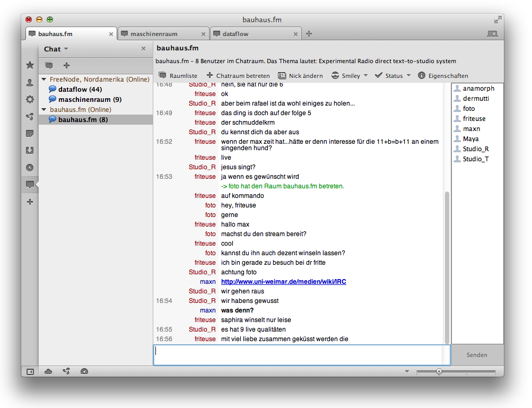The width and height of the screenshot is (532, 408).
Task: Select user Studio_T in user list
Action: (x=478, y=159)
